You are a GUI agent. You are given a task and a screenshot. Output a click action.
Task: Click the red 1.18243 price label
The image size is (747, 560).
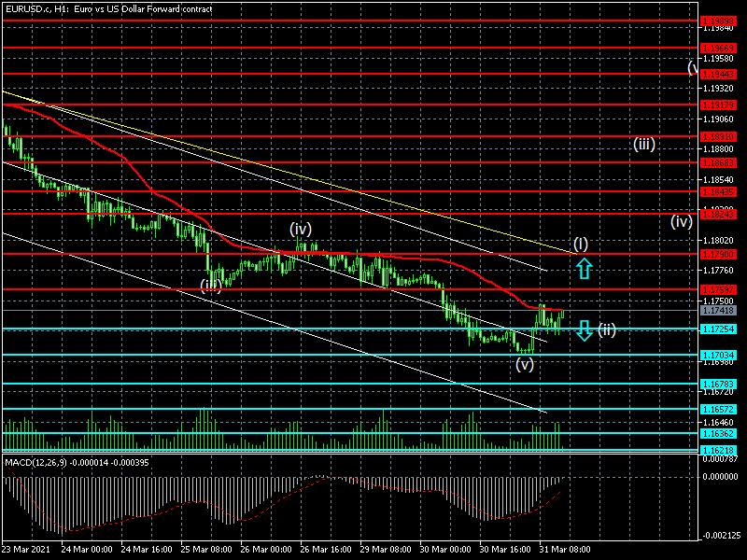pos(717,215)
